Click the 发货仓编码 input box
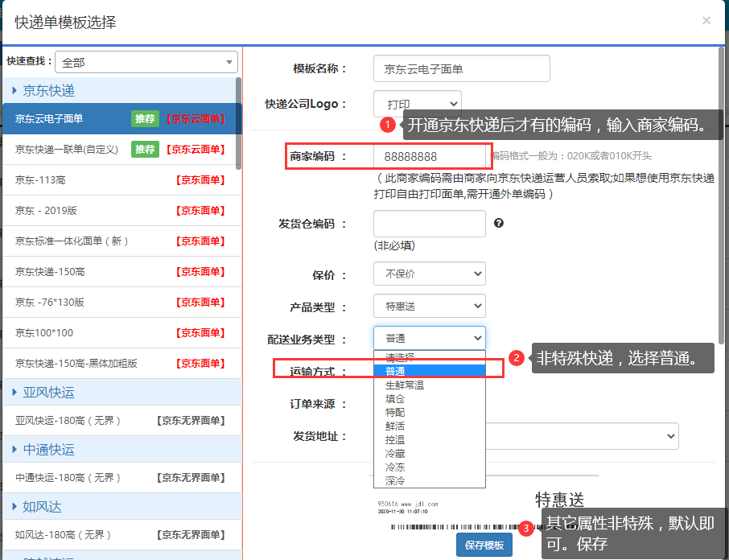 (x=429, y=224)
